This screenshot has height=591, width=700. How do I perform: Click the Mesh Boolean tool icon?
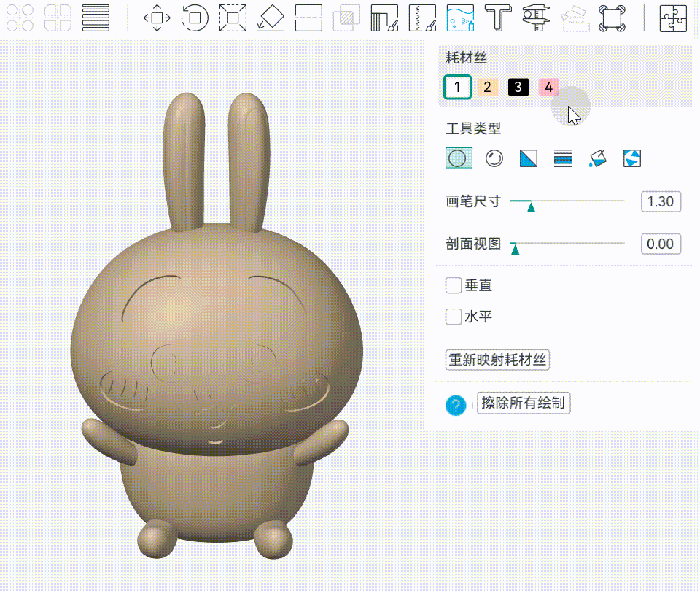(x=346, y=18)
